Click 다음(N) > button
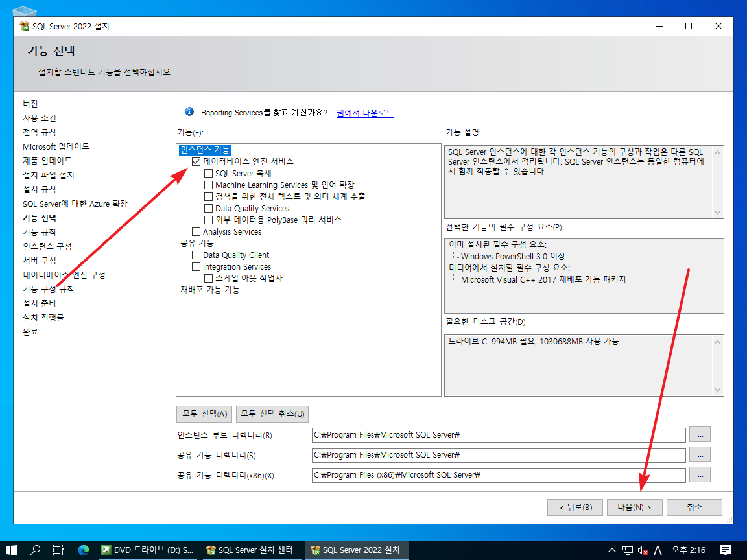Viewport: 747px width, 560px height. (635, 507)
